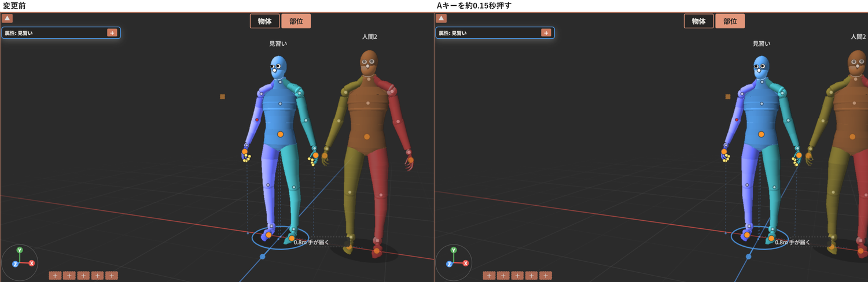
Task: Select 属性: 見習い field in 変更前 view
Action: pyautogui.click(x=61, y=33)
